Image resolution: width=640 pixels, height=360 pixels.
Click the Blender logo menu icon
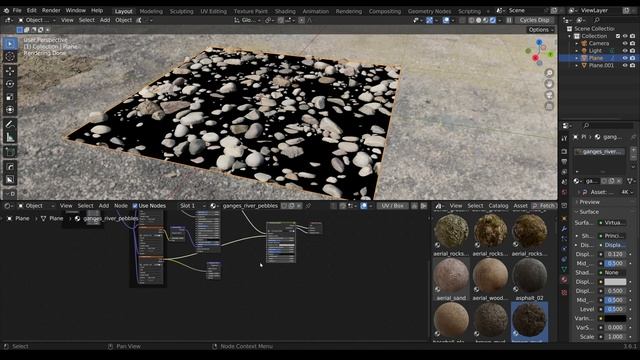6,10
